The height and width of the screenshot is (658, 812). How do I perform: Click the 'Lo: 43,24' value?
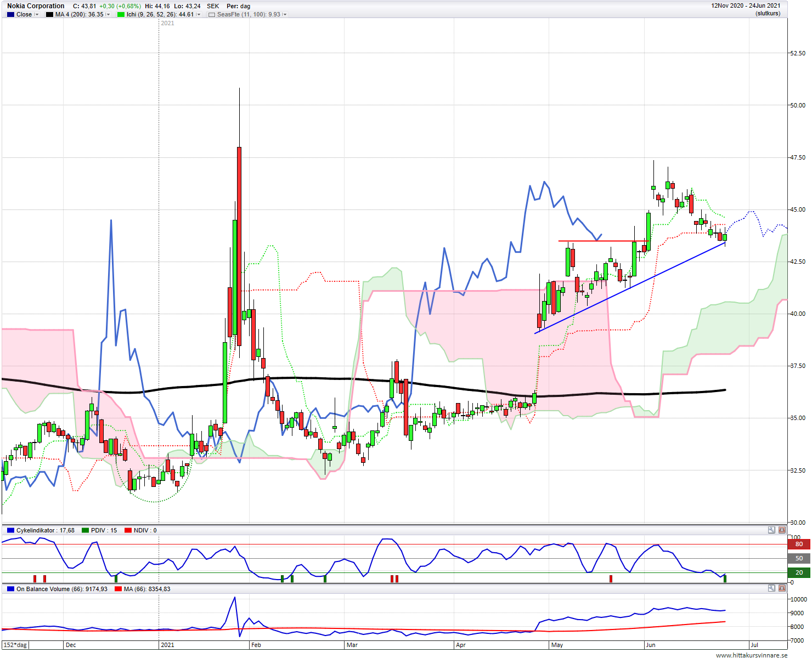click(x=187, y=7)
